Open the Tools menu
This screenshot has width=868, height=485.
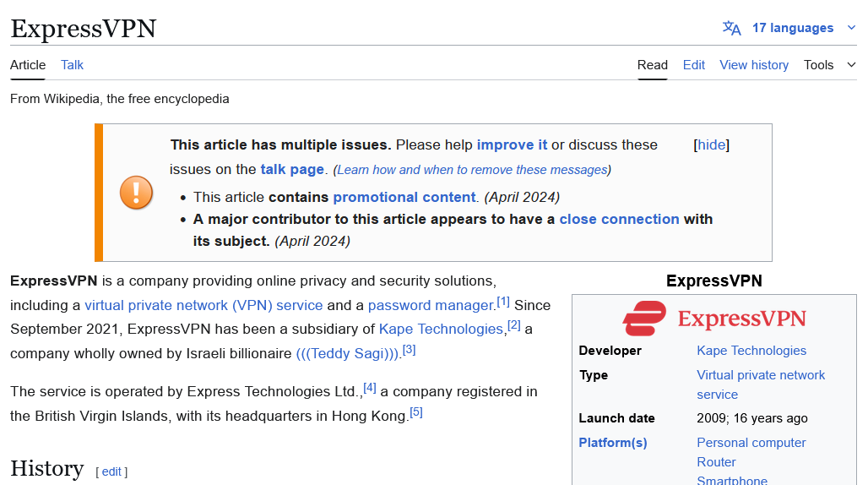(818, 65)
